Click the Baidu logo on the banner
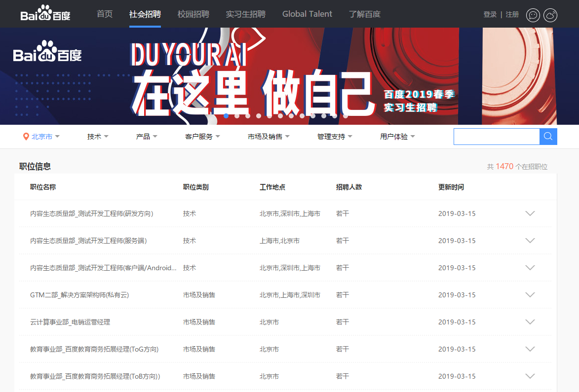The height and width of the screenshot is (392, 579). click(x=47, y=51)
